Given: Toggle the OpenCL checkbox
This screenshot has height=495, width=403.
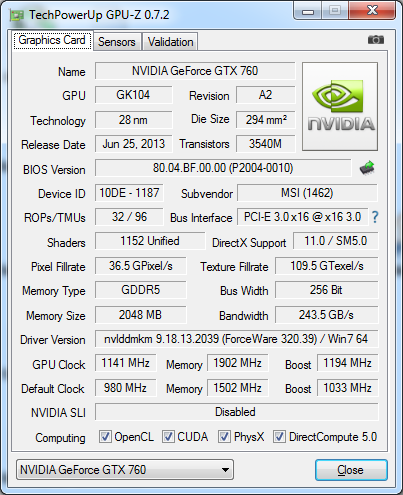Looking at the screenshot, I should pos(105,436).
